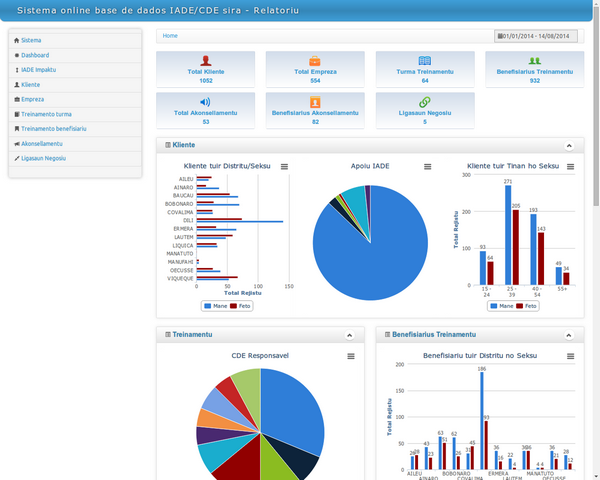Image resolution: width=600 pixels, height=480 pixels.
Task: Toggle Feto series in the Distritu/Seksu chart legend
Action: click(240, 306)
